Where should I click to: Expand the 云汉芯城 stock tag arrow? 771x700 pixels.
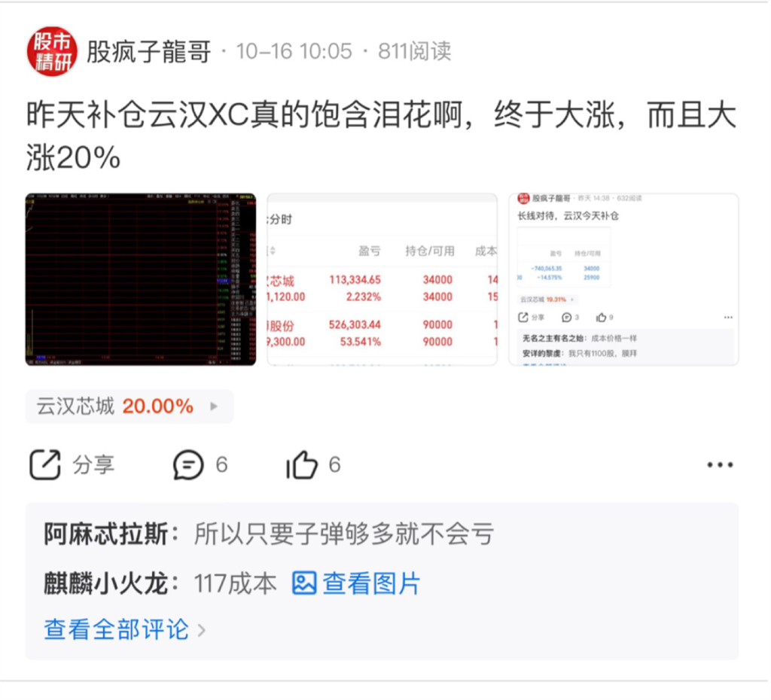pyautogui.click(x=213, y=406)
